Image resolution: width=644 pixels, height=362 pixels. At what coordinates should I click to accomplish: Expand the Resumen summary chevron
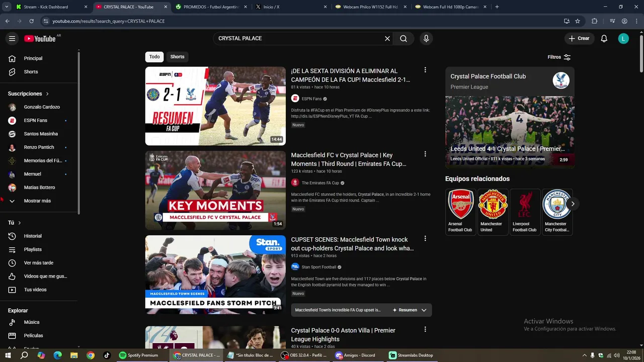pyautogui.click(x=424, y=310)
